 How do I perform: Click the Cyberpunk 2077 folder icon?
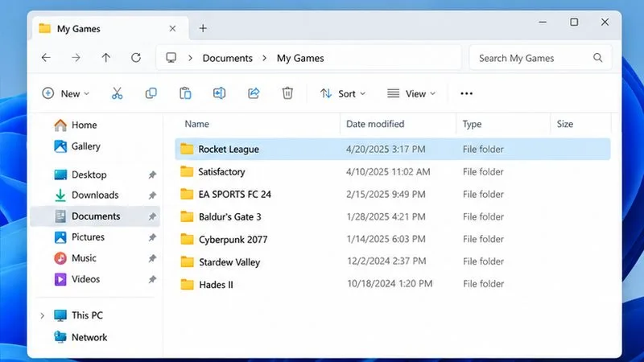coord(188,239)
